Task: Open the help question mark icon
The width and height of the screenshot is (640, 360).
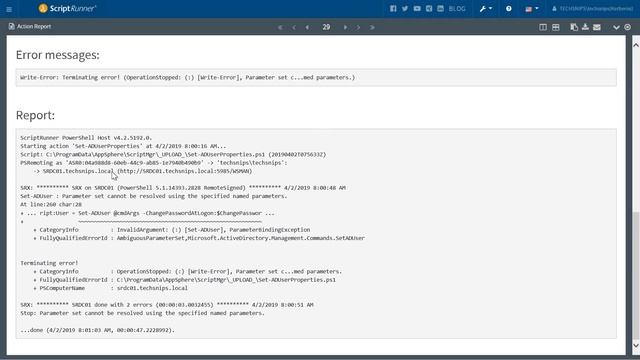Action: point(509,9)
